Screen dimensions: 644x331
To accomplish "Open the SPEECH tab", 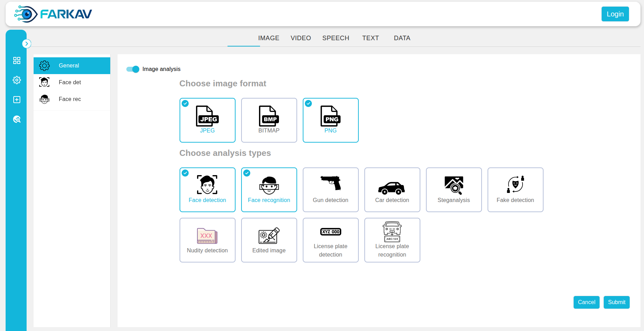I will (x=336, y=38).
